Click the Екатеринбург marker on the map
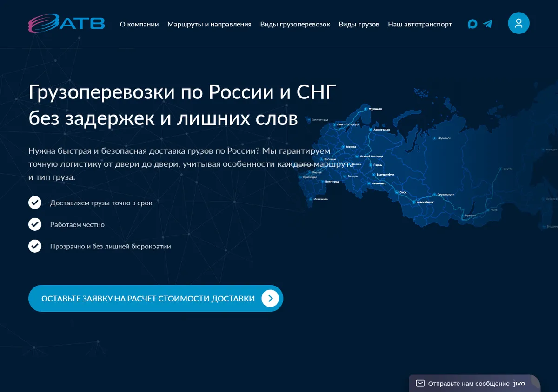558x392 pixels. click(373, 175)
